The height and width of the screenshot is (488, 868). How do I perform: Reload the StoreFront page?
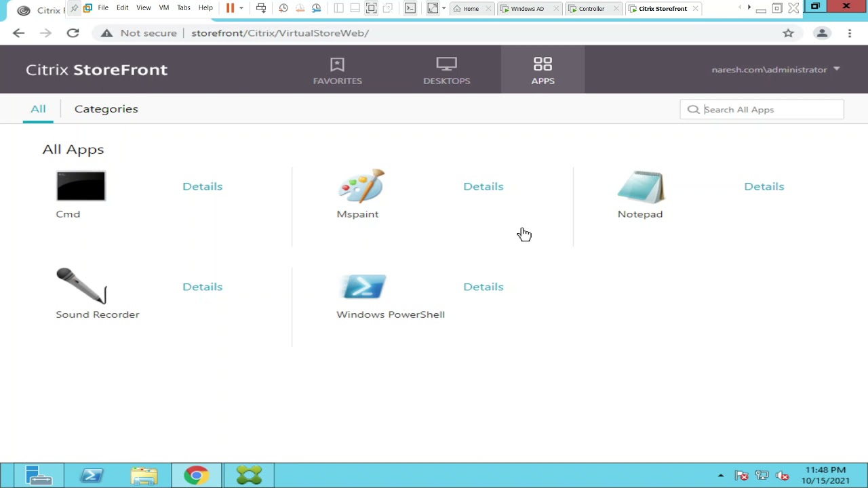(73, 33)
